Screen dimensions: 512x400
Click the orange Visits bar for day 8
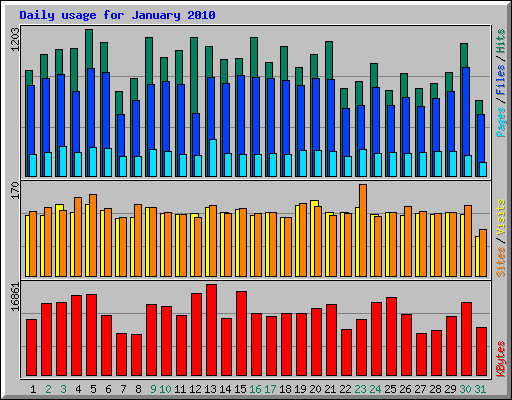(138, 240)
